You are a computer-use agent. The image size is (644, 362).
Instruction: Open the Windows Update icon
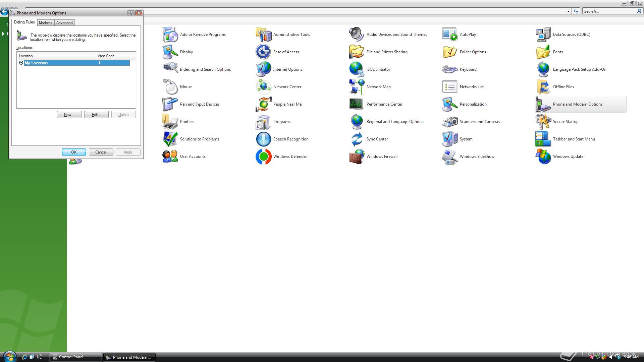point(543,157)
